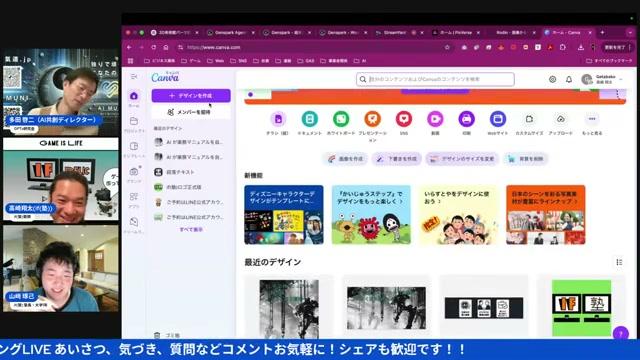Open the SNS bookmarks folder
Image resolution: width=640 pixels, height=360 pixels.
tap(238, 61)
